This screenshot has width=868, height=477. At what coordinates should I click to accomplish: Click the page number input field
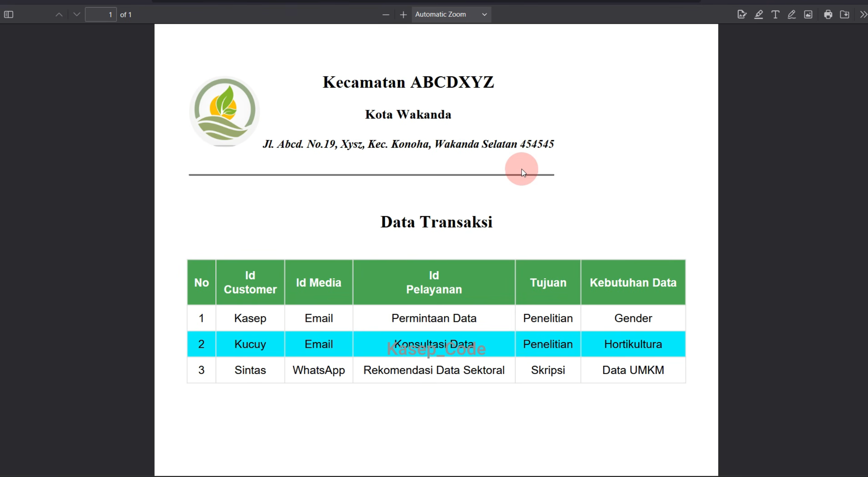coord(101,15)
